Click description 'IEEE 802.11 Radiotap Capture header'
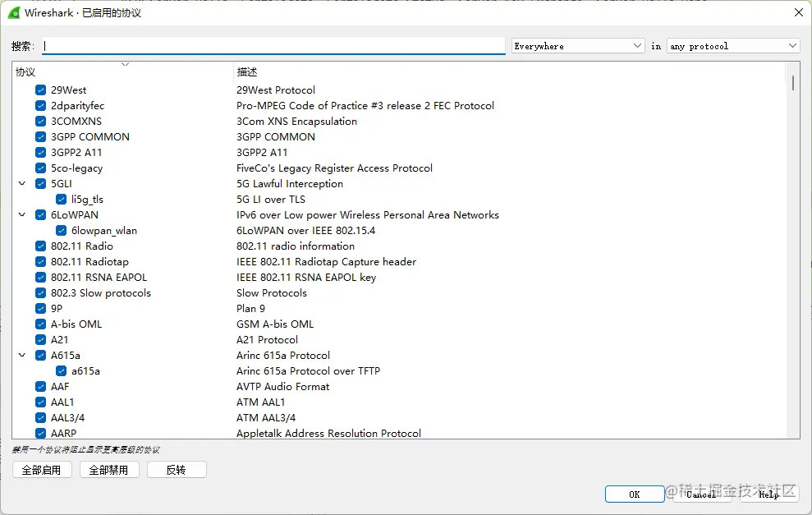Screen dimensions: 812x515 click(326, 262)
